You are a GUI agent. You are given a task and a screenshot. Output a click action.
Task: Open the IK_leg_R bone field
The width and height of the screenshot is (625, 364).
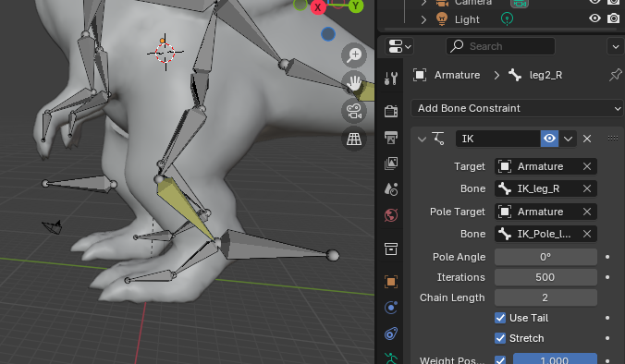[545, 188]
